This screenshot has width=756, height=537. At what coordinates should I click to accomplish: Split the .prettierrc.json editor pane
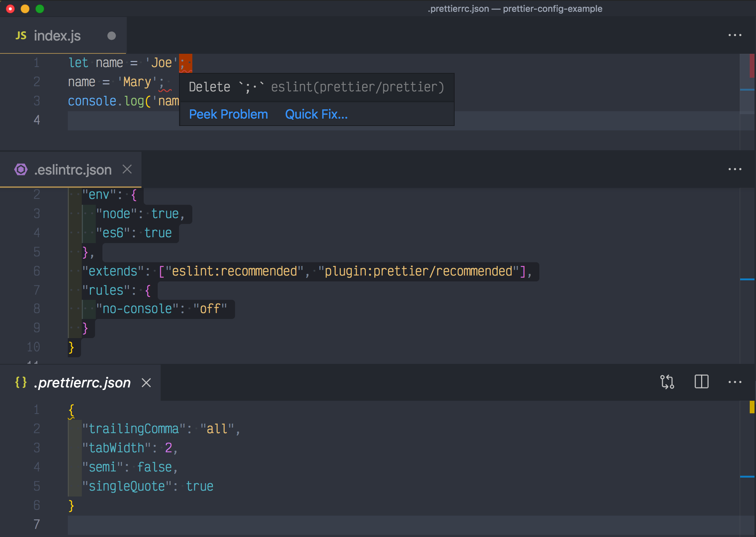tap(701, 382)
